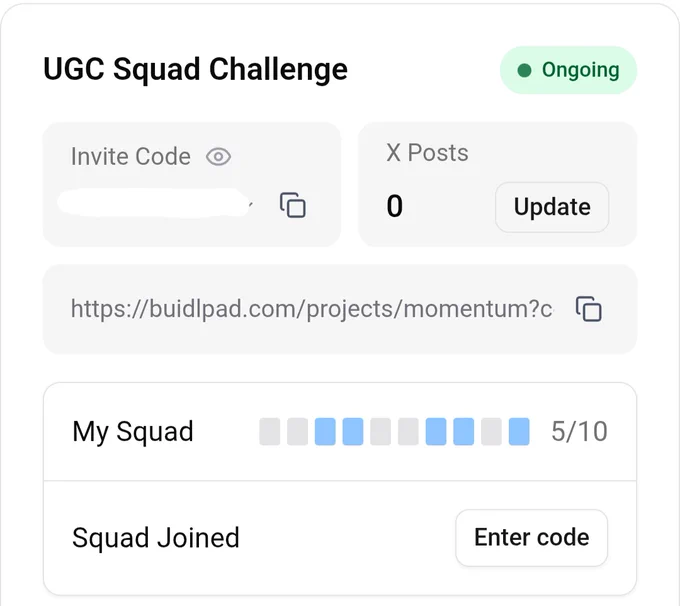Click the Ongoing status badge
This screenshot has width=680, height=606.
coord(569,70)
